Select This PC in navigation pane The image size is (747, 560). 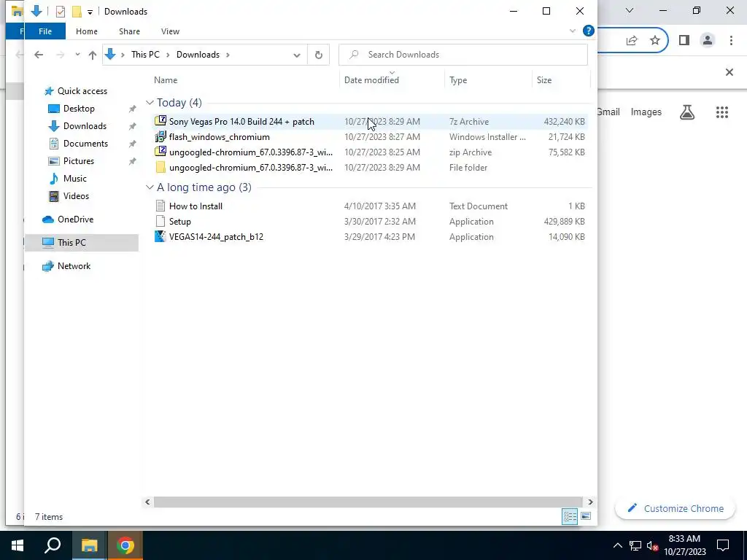click(x=71, y=243)
